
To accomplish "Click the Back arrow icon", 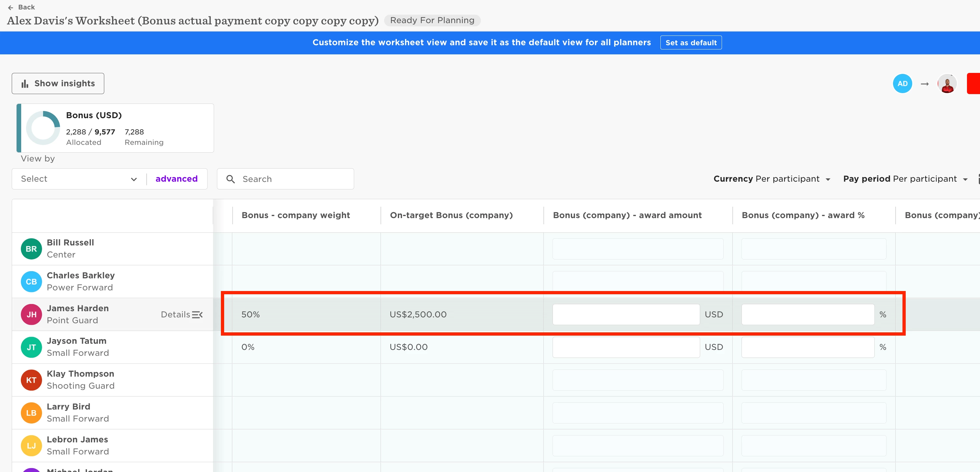I will point(11,7).
